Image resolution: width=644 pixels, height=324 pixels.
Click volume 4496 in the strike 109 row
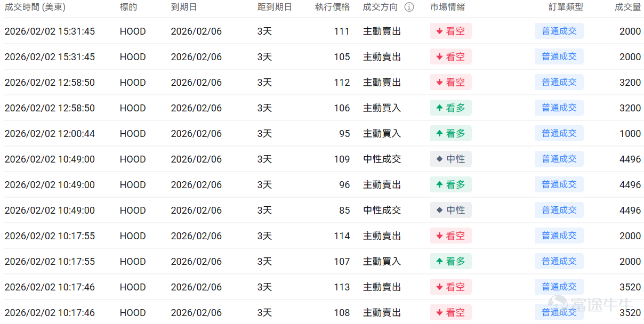coord(630,159)
